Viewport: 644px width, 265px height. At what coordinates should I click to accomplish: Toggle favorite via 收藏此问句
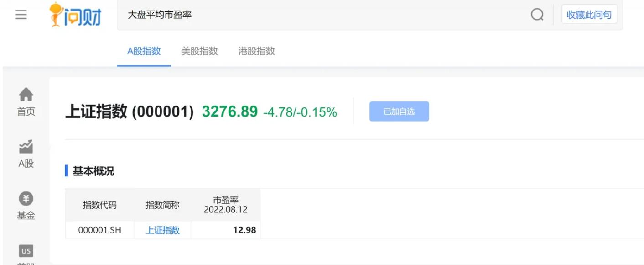click(x=589, y=14)
